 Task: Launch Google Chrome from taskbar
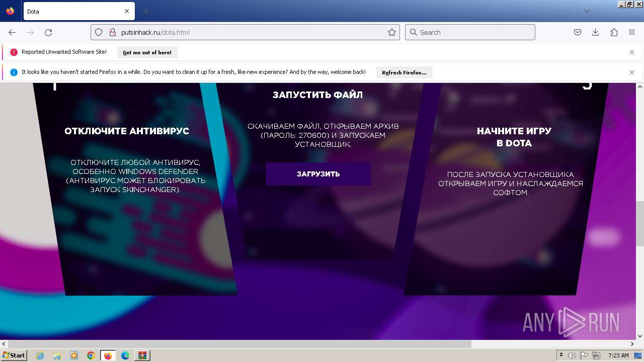(91, 355)
